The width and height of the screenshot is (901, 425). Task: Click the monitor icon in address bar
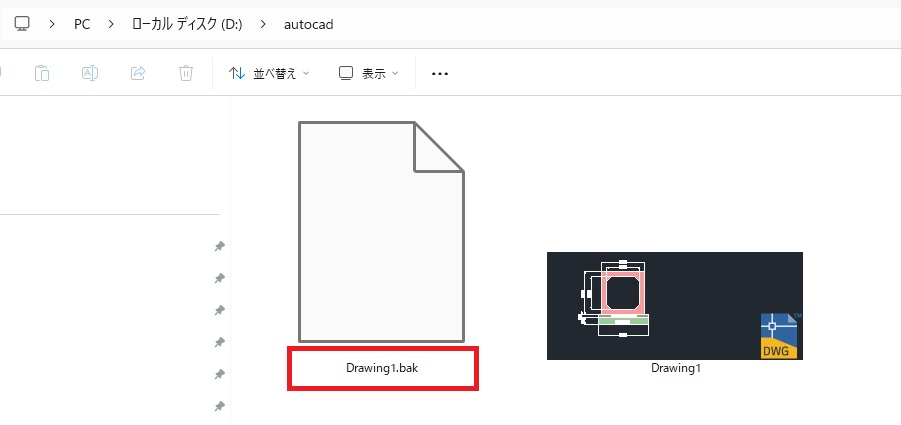(x=22, y=24)
